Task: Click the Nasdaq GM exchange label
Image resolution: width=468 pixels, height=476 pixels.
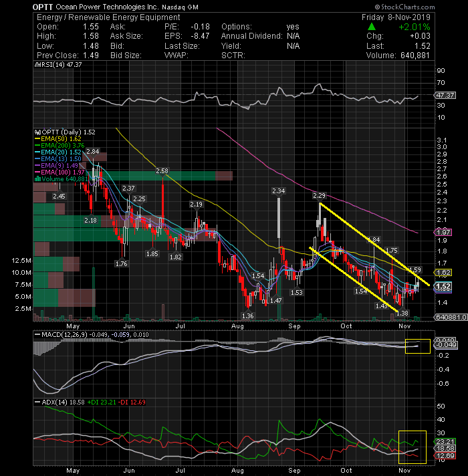Action: [180, 7]
